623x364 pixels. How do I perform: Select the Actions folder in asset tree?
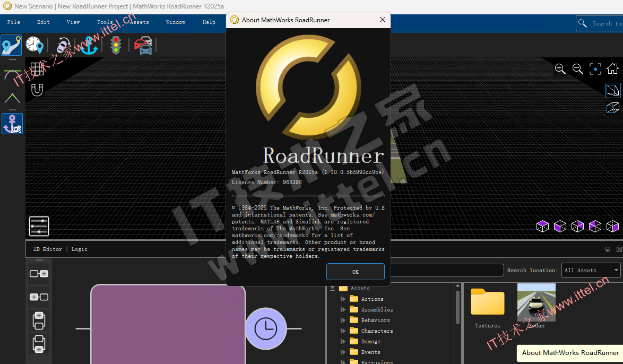pyautogui.click(x=373, y=299)
